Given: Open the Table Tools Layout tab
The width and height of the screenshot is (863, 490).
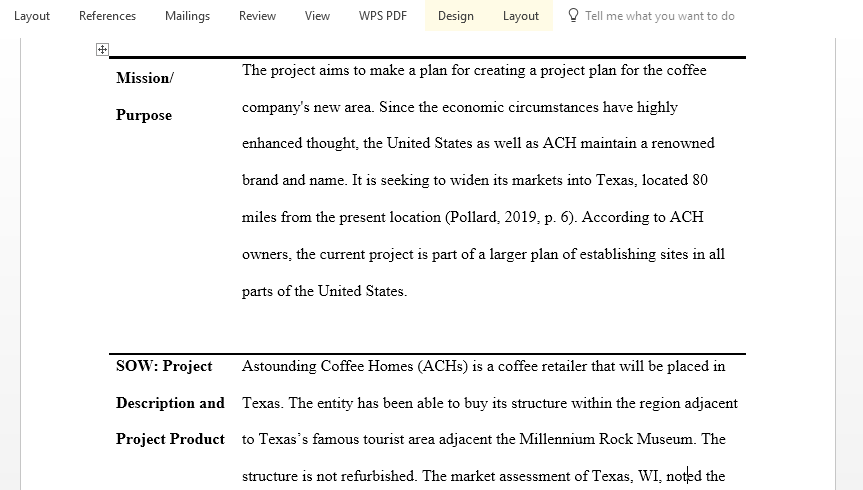Looking at the screenshot, I should pos(521,16).
